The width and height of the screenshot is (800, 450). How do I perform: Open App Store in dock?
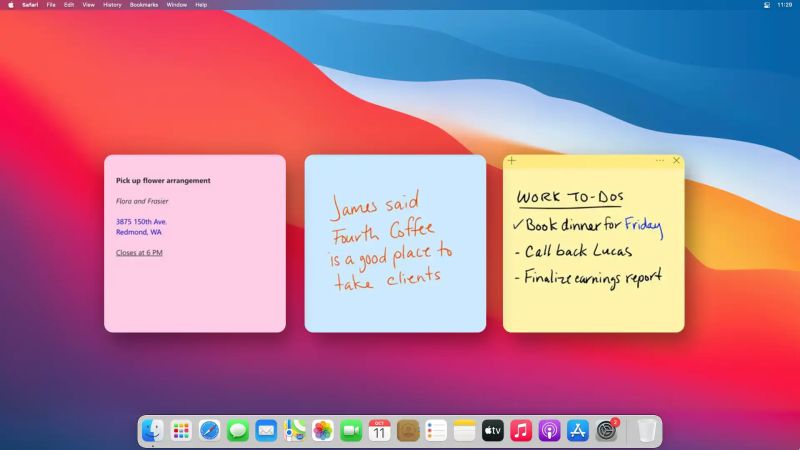click(x=578, y=431)
